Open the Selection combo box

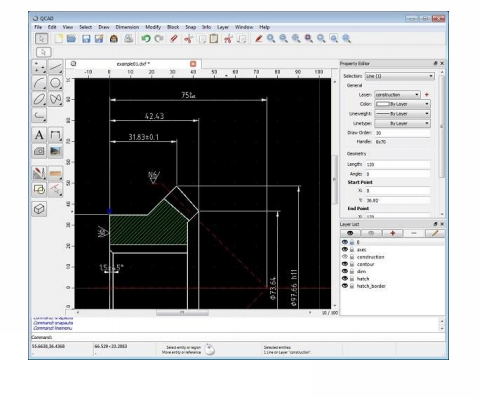[x=399, y=76]
